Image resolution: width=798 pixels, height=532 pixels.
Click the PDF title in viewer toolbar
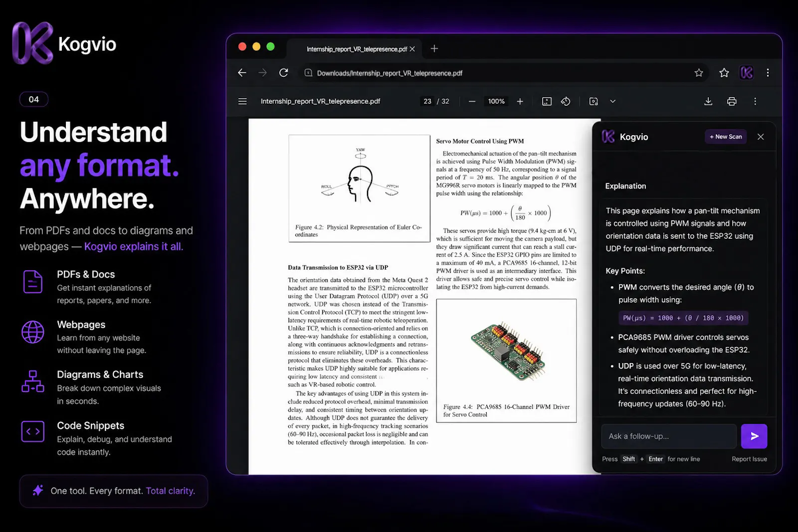coord(320,101)
